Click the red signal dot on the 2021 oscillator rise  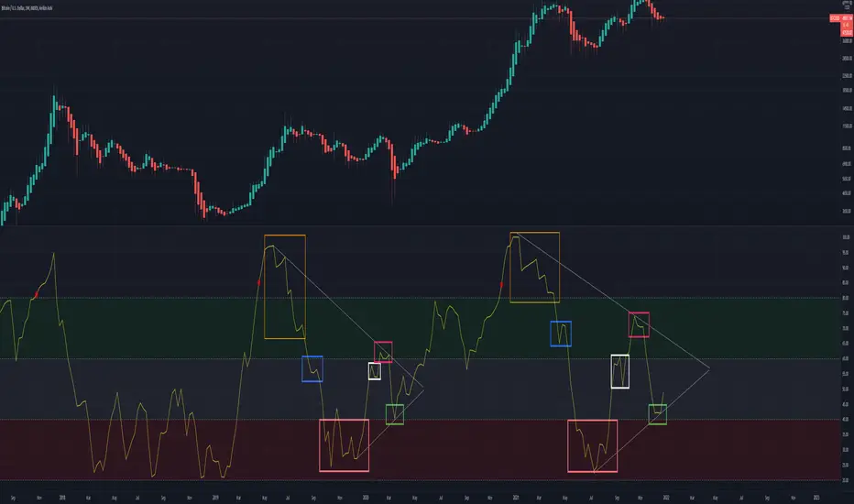tap(501, 284)
